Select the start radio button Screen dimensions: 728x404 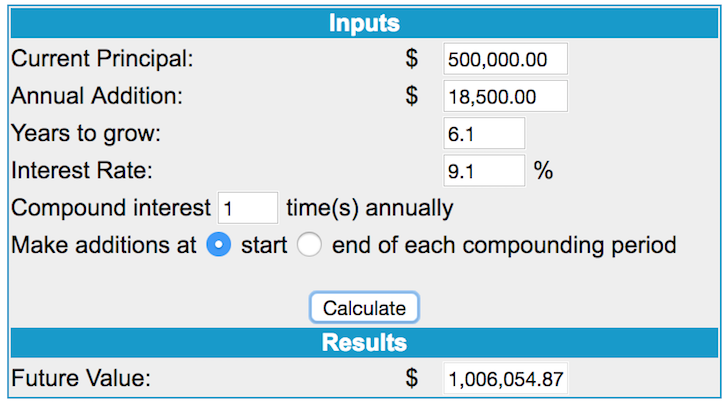tap(218, 244)
